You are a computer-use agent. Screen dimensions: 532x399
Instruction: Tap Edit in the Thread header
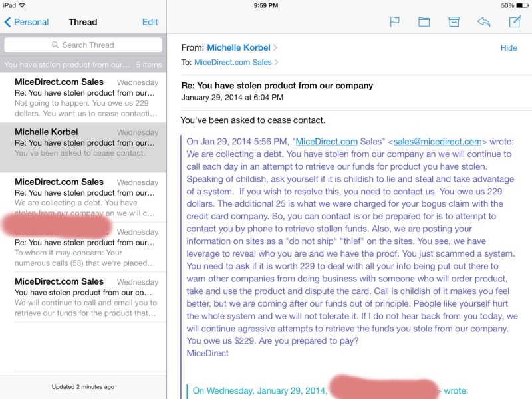pyautogui.click(x=150, y=22)
